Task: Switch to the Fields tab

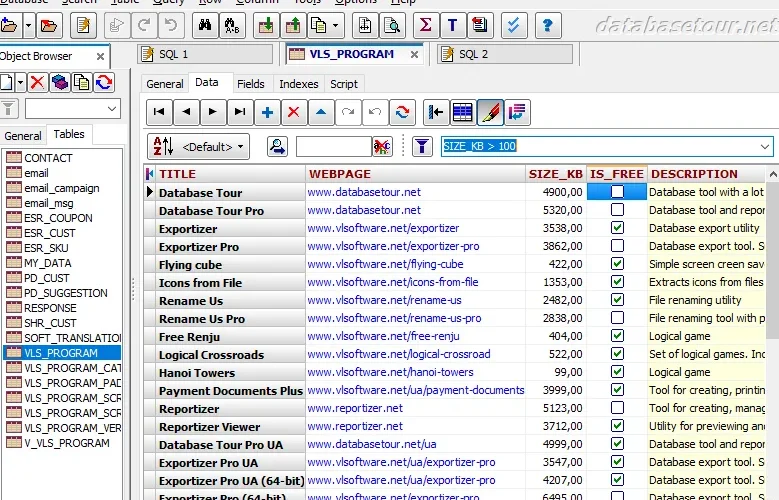Action: 250,84
